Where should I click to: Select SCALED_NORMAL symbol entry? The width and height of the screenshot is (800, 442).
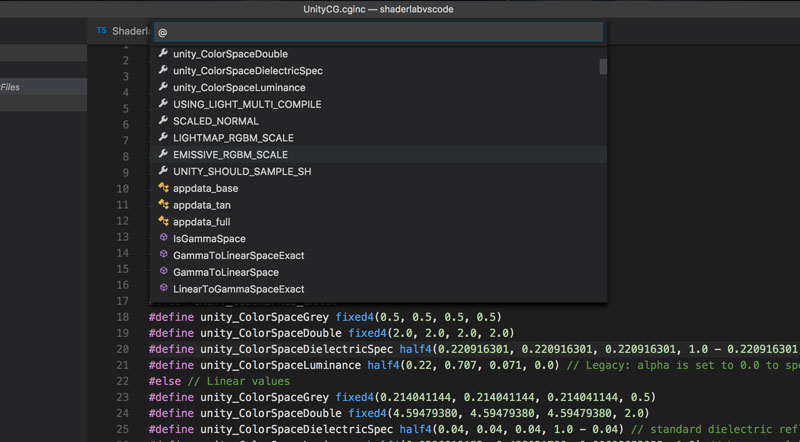point(378,121)
